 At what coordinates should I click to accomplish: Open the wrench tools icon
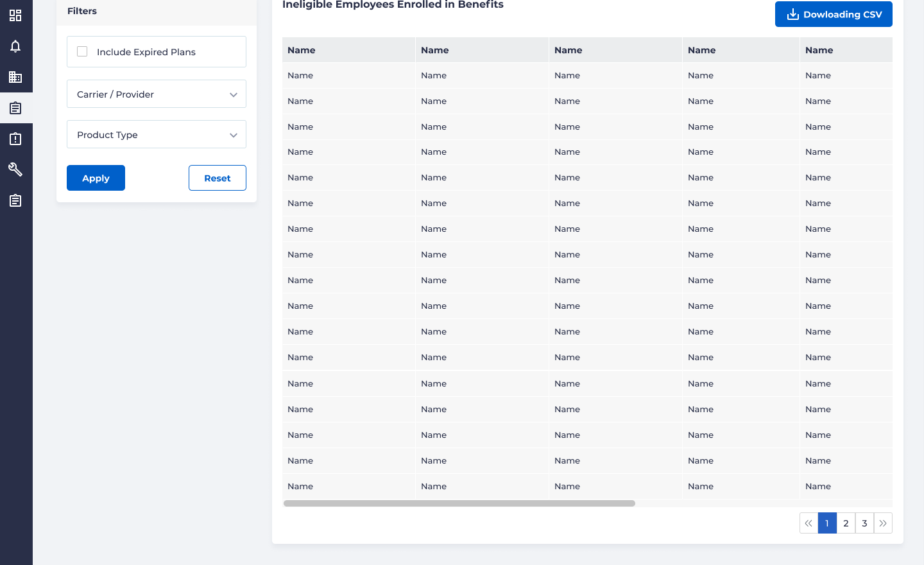15,169
